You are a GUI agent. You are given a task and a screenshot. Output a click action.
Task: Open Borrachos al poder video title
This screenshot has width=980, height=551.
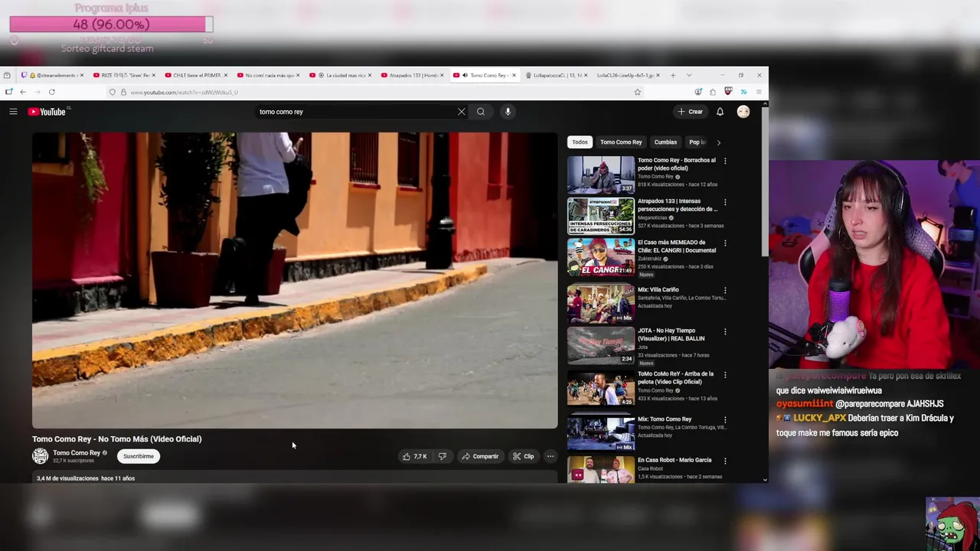pyautogui.click(x=677, y=164)
